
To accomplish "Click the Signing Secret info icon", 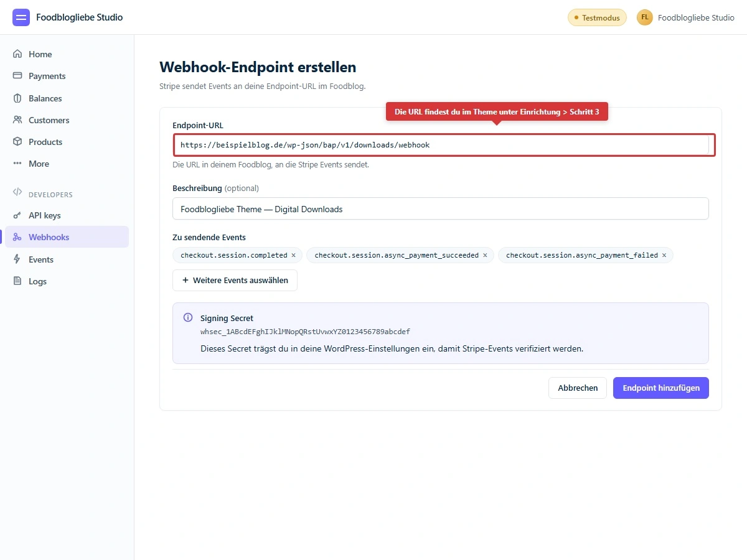I will point(187,317).
